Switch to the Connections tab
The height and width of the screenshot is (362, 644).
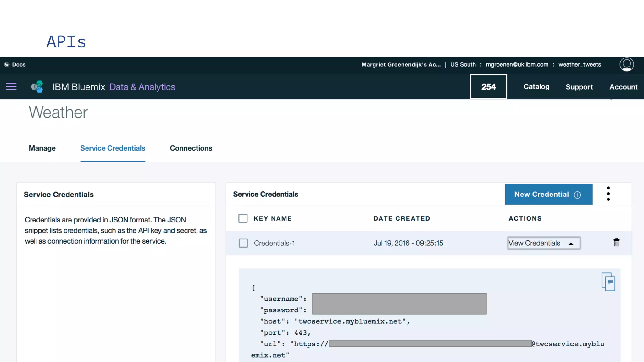[x=191, y=148]
